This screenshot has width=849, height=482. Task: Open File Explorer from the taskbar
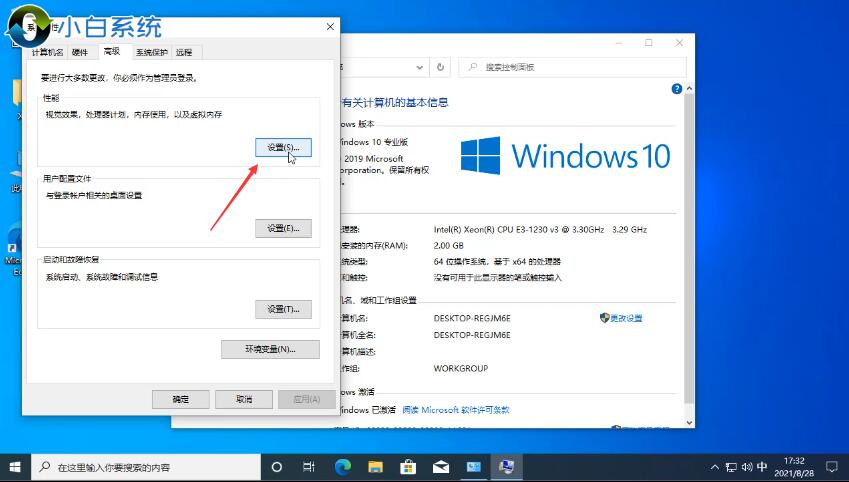[x=375, y=467]
